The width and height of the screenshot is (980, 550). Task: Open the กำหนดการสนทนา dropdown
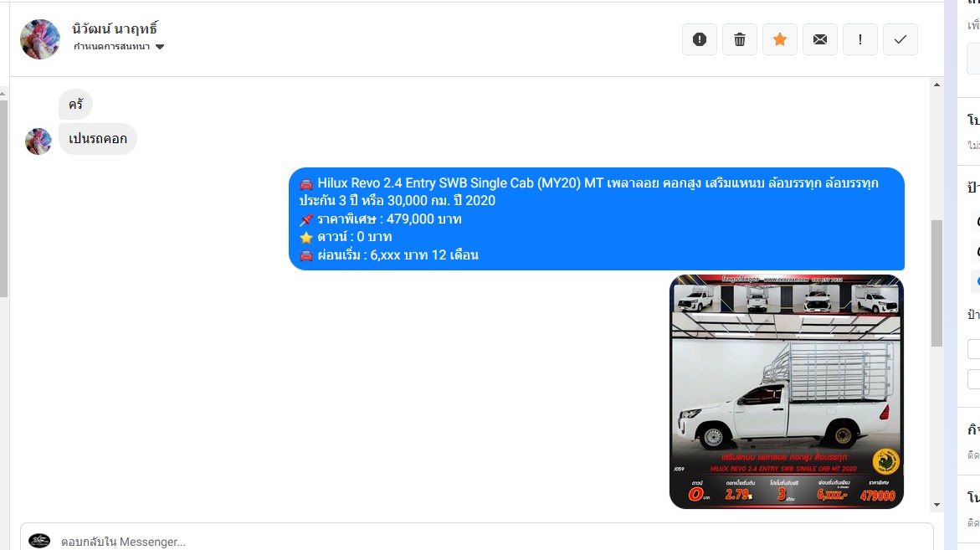(x=119, y=46)
